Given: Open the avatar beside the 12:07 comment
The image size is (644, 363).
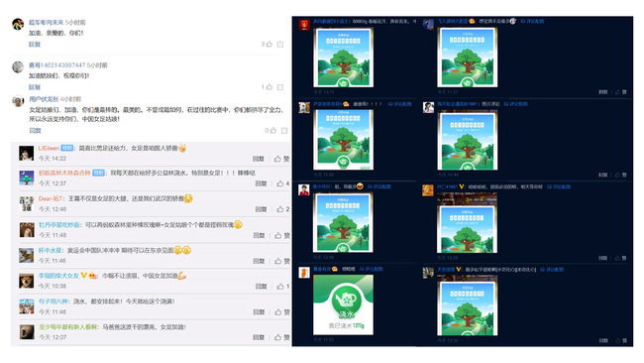Looking at the screenshot, I should (27, 331).
